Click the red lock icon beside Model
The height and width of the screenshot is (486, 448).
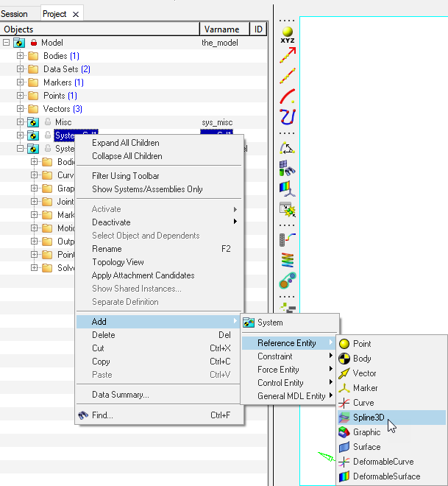coord(34,43)
